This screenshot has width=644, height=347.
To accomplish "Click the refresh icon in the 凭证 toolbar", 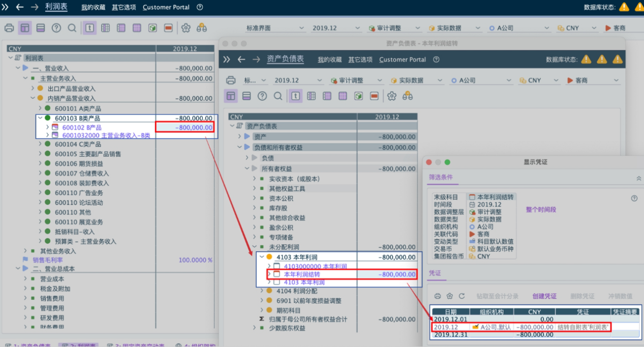I will coord(462,296).
